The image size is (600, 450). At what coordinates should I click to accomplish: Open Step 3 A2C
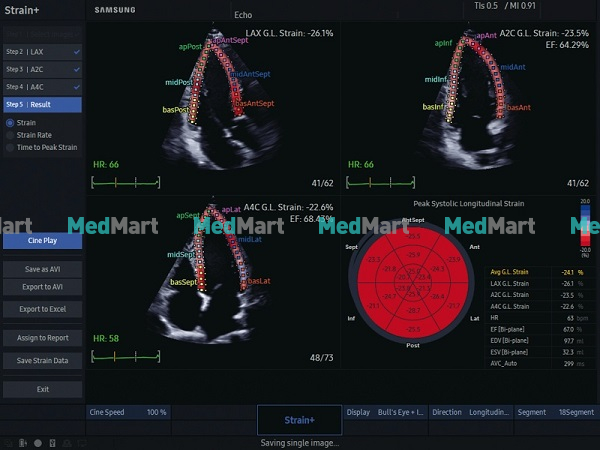pyautogui.click(x=42, y=69)
